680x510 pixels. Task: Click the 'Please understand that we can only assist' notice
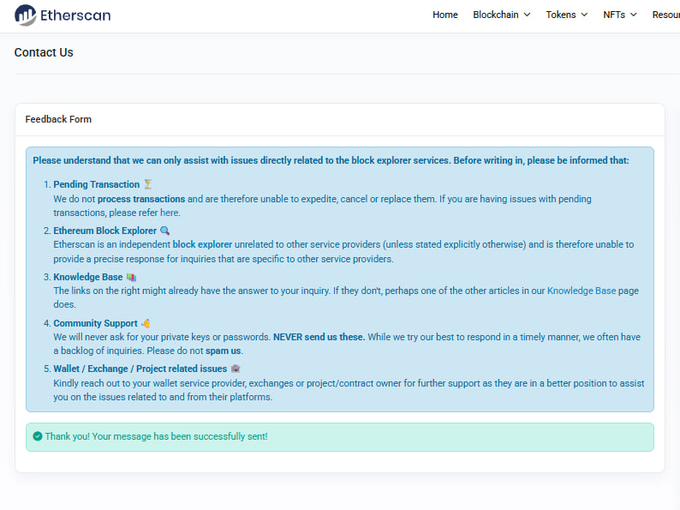331,160
